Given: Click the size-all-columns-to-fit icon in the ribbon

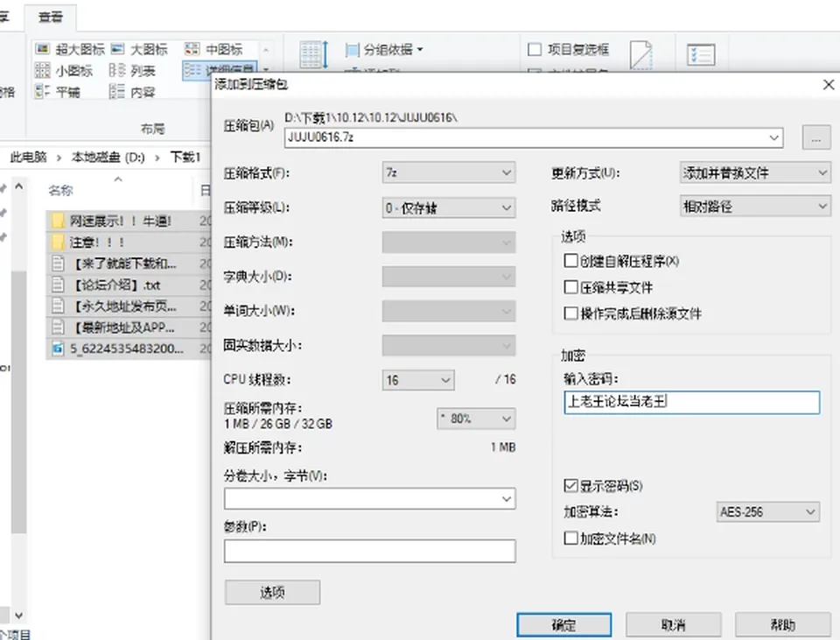Looking at the screenshot, I should [x=314, y=54].
